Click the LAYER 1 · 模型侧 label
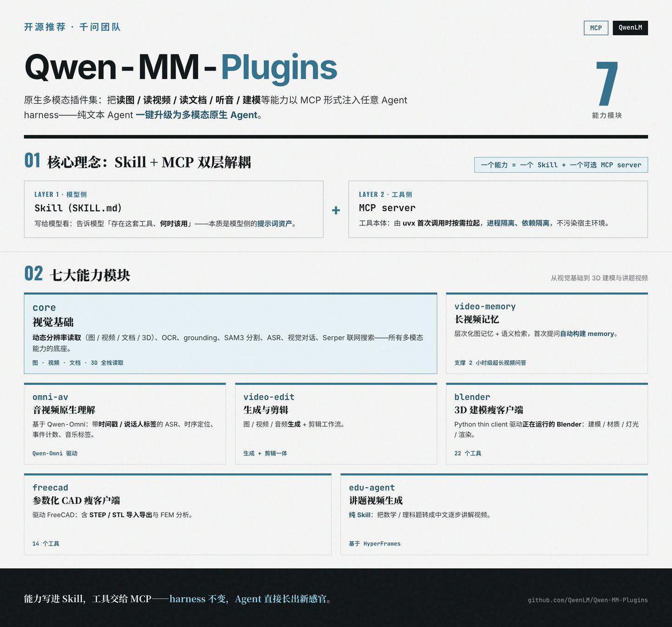This screenshot has width=672, height=627. [60, 194]
